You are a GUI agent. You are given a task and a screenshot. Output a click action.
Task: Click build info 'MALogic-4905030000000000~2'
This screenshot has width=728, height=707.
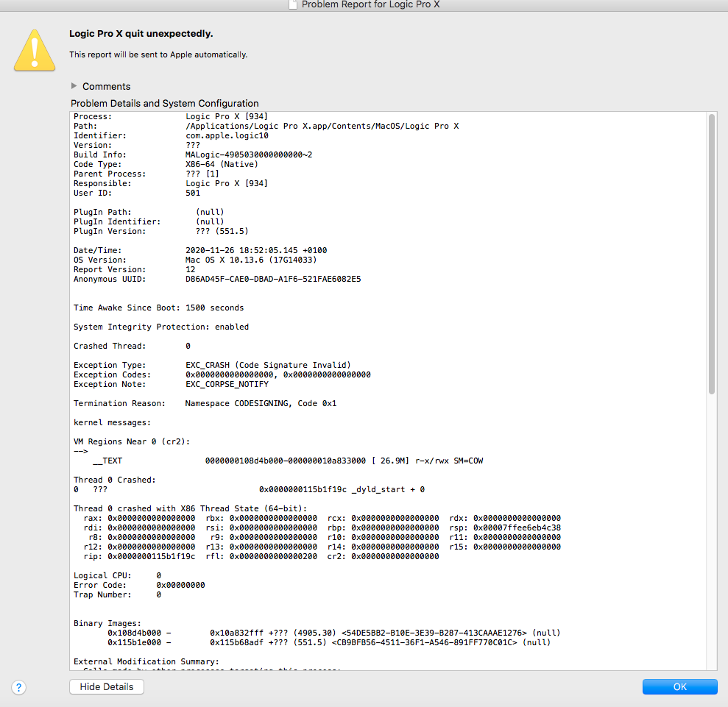pyautogui.click(x=249, y=154)
